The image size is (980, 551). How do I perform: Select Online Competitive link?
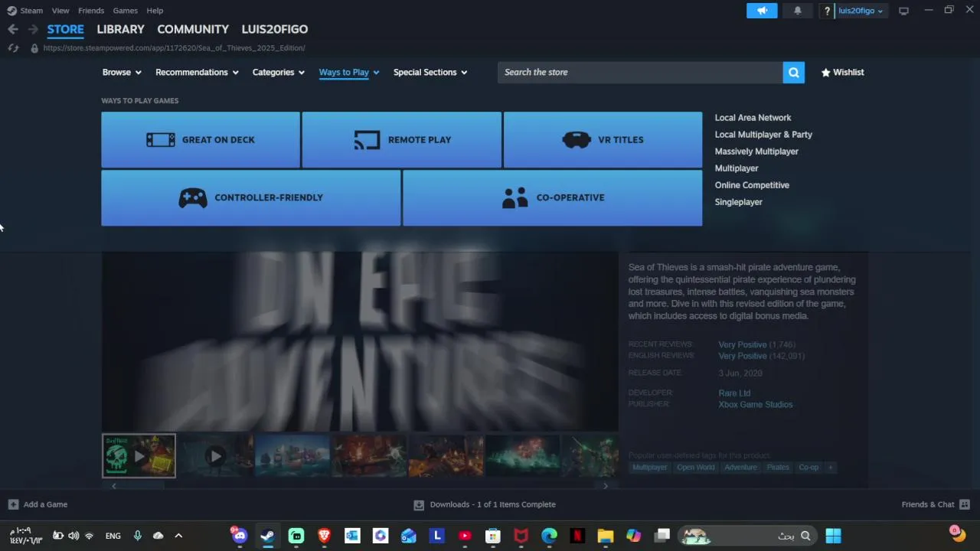[752, 185]
